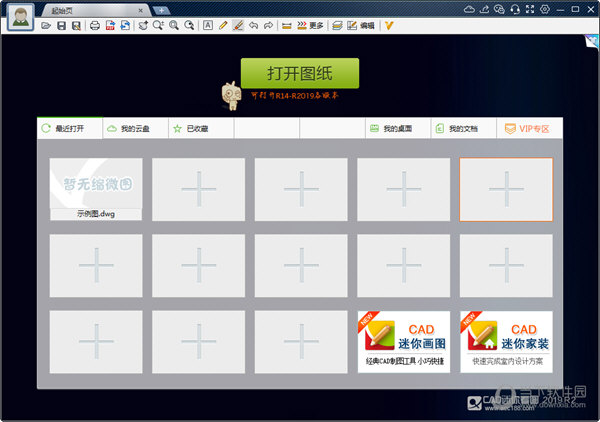Click the open file folder icon
600x422 pixels.
47,25
